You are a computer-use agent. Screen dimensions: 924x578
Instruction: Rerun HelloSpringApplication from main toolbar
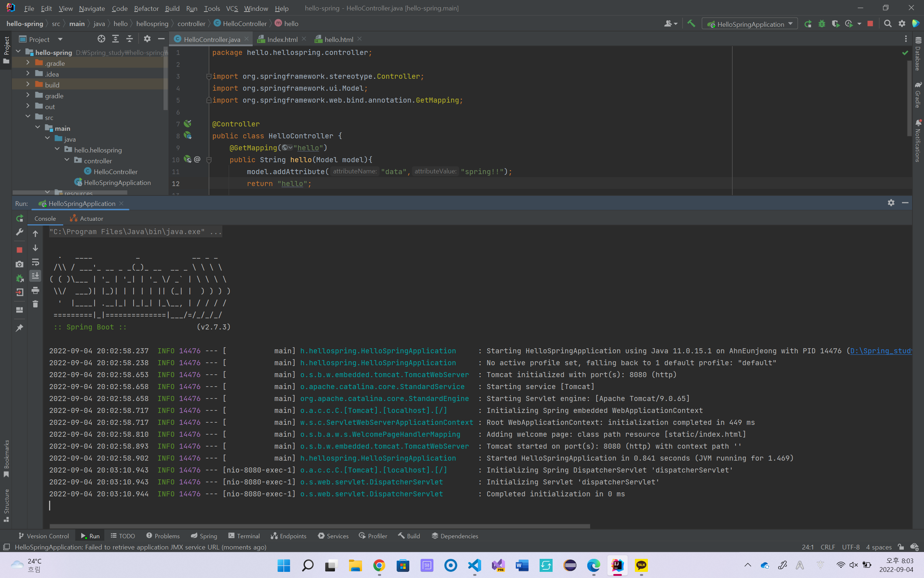point(808,24)
